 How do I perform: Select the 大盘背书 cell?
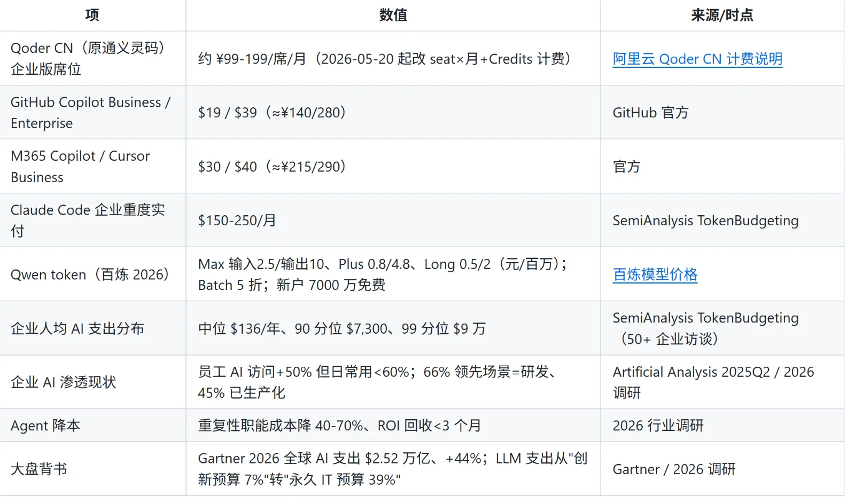[x=93, y=468]
